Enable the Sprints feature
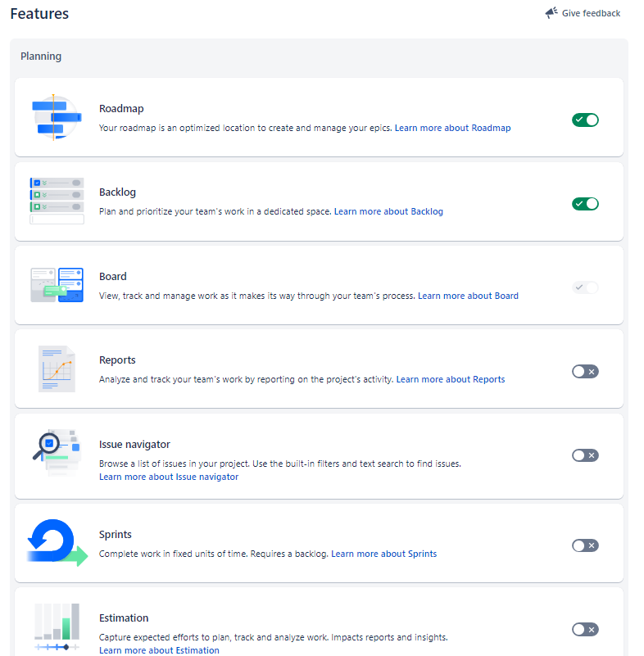644x656 pixels. click(585, 545)
